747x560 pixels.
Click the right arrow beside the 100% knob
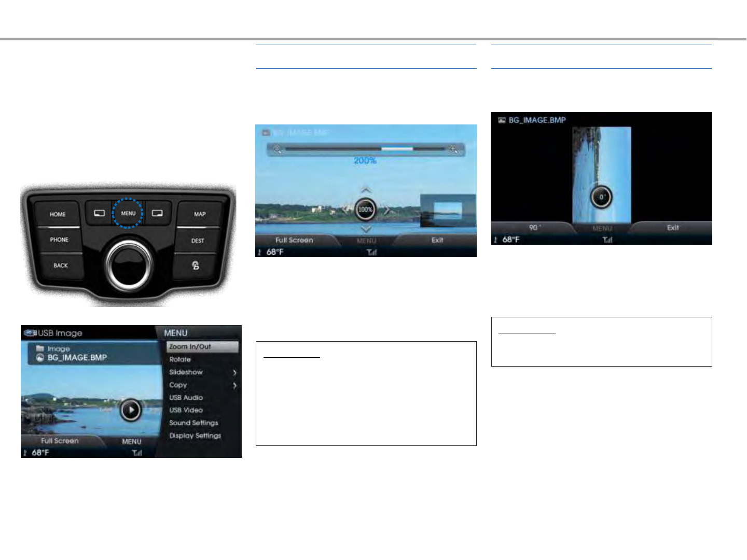tap(386, 209)
